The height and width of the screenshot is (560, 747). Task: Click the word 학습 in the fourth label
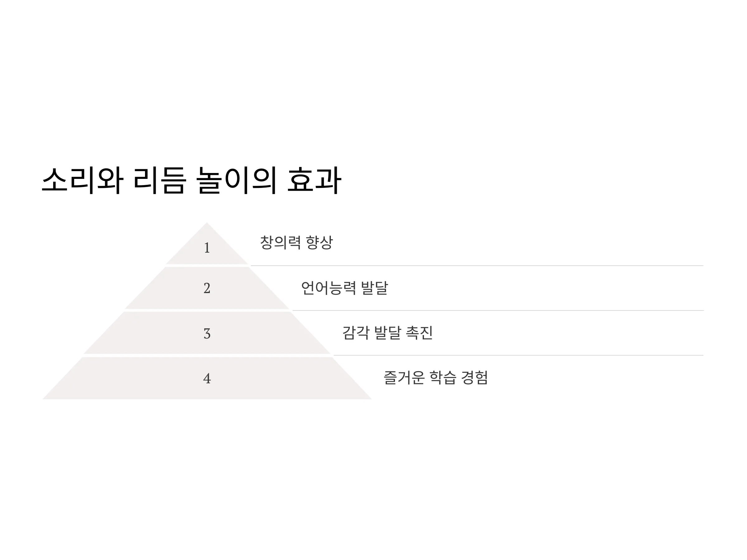pos(443,377)
